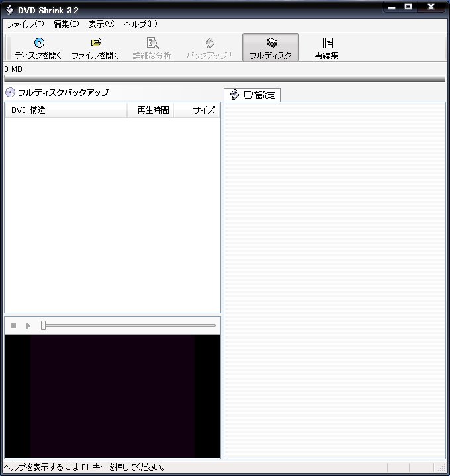Switch to 再編集 (Re-author) mode
Image resolution: width=450 pixels, height=476 pixels.
[x=327, y=48]
